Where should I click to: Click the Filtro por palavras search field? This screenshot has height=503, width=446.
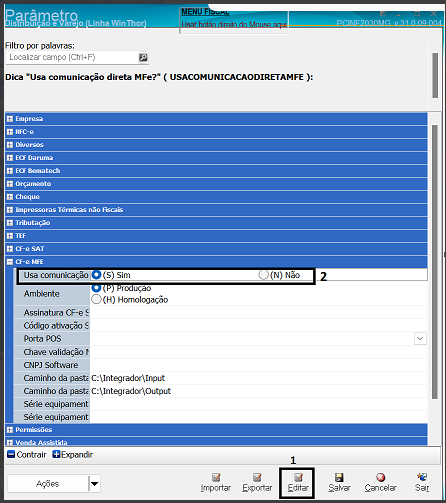click(72, 57)
